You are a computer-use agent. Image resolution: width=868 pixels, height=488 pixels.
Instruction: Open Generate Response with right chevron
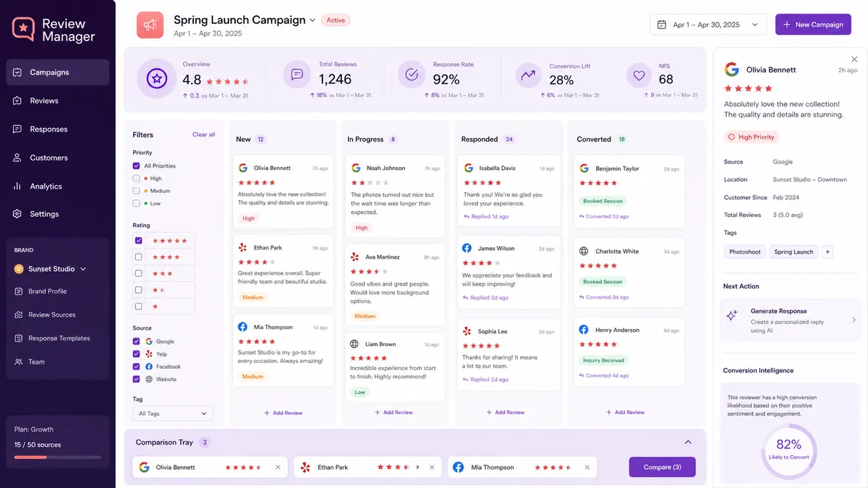pyautogui.click(x=854, y=320)
